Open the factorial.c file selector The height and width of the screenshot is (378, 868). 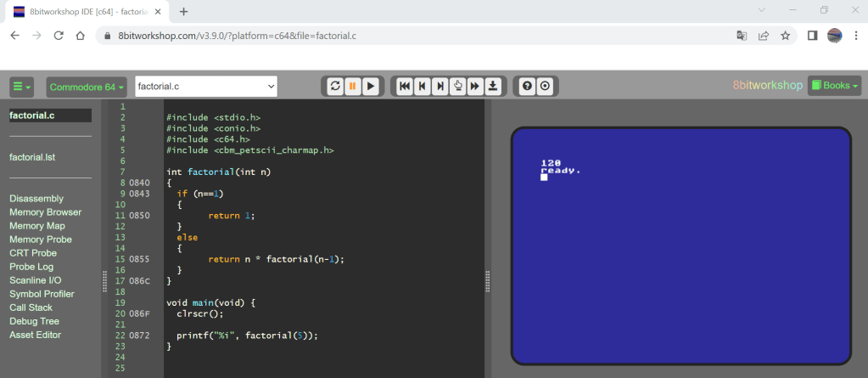coord(206,87)
